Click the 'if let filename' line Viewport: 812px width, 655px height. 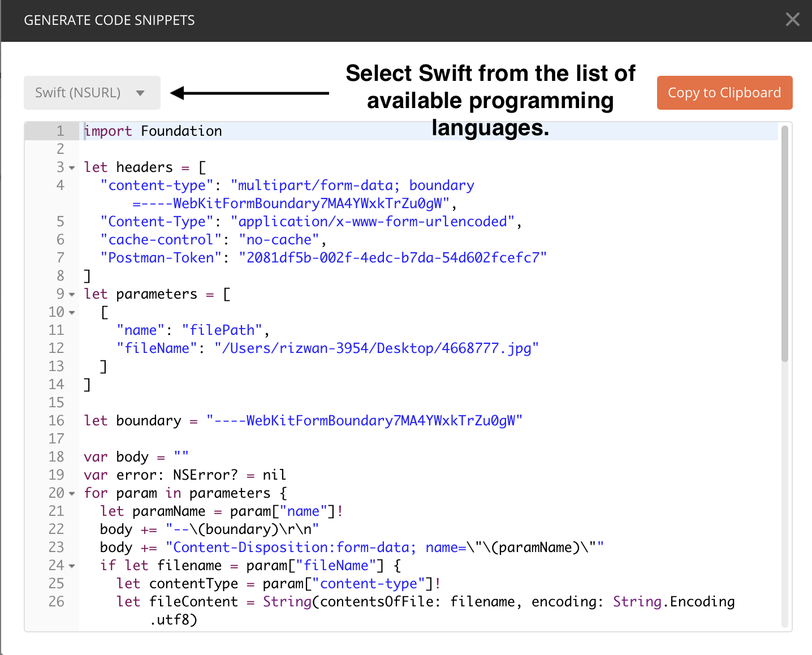click(250, 566)
